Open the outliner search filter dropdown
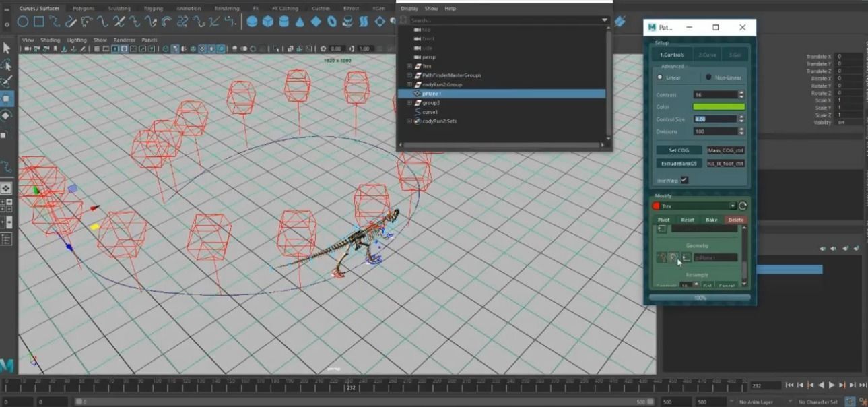868x407 pixels. (x=603, y=20)
